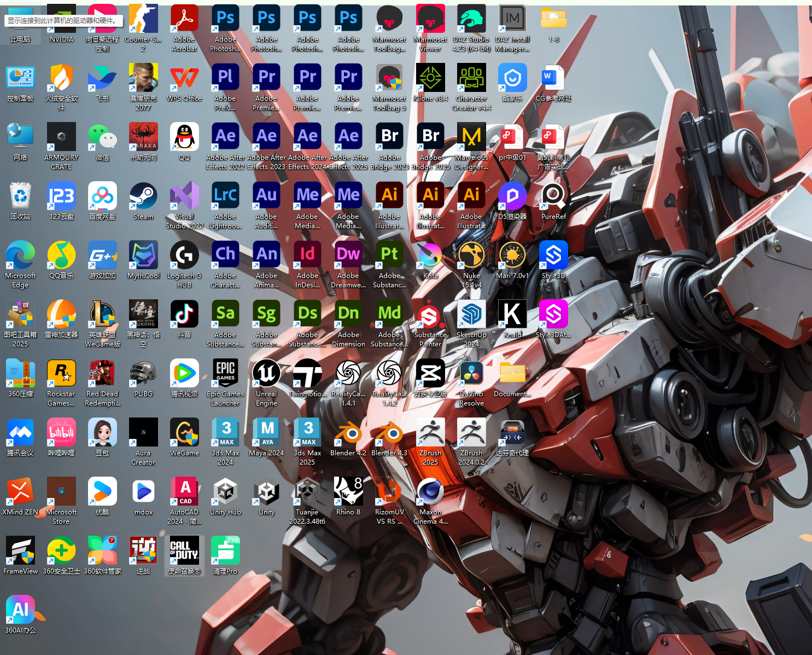This screenshot has height=655, width=812.
Task: Click the Adobe Prelude icon
Action: click(225, 88)
